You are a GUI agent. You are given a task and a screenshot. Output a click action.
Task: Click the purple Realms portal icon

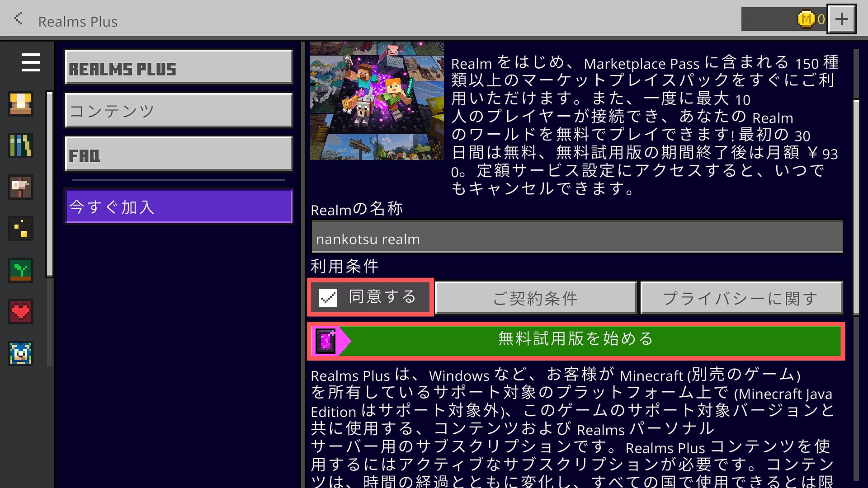326,341
